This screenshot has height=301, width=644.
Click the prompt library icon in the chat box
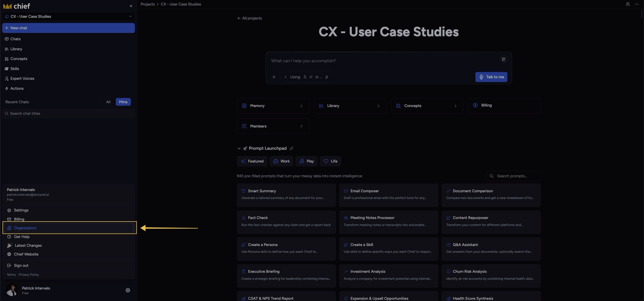tap(503, 59)
